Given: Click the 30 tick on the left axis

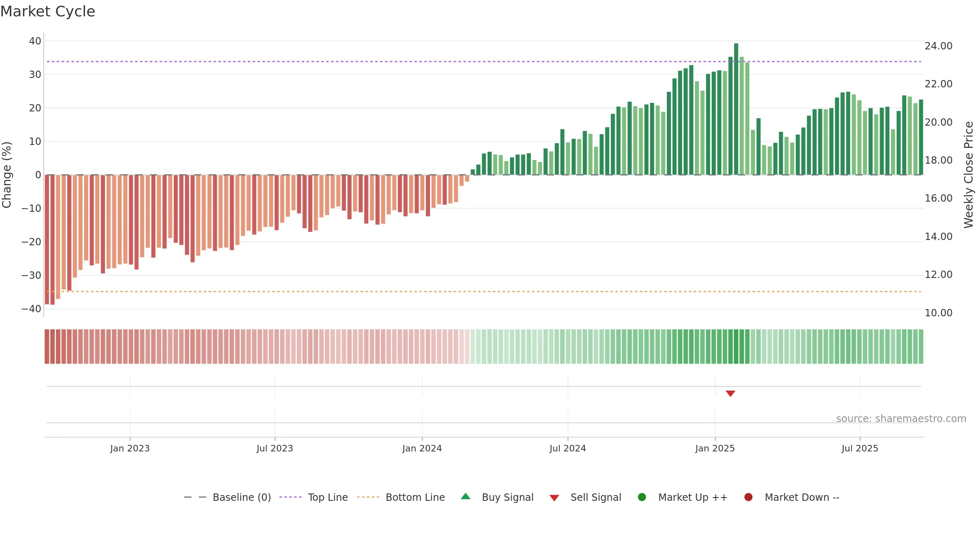Looking at the screenshot, I should click(x=35, y=74).
